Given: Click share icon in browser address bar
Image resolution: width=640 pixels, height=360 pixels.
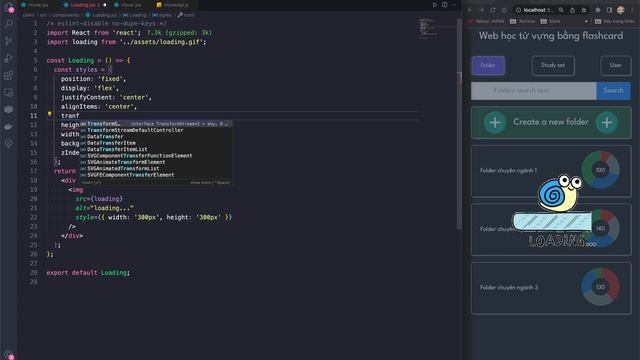Looking at the screenshot, I should 572,10.
